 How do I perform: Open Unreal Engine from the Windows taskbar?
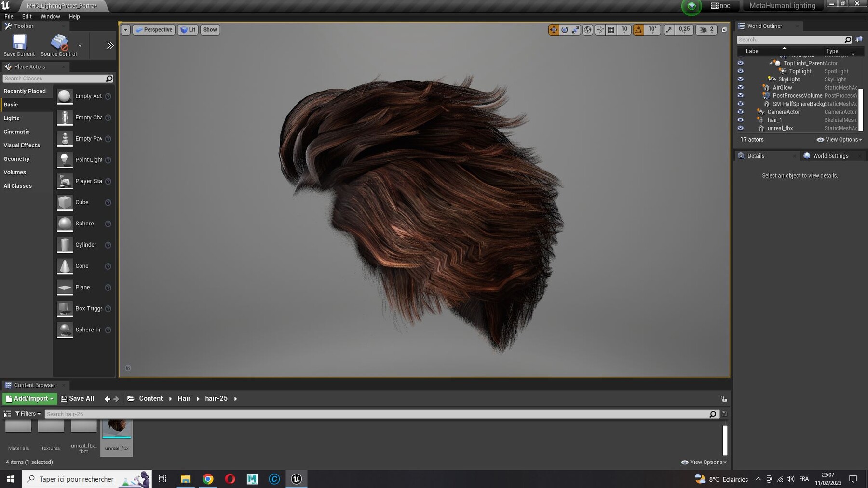point(297,479)
